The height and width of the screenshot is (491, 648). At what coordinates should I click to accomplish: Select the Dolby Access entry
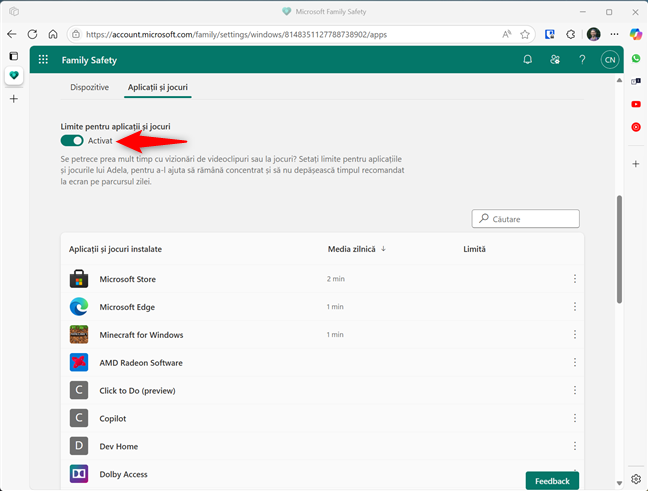tap(123, 474)
